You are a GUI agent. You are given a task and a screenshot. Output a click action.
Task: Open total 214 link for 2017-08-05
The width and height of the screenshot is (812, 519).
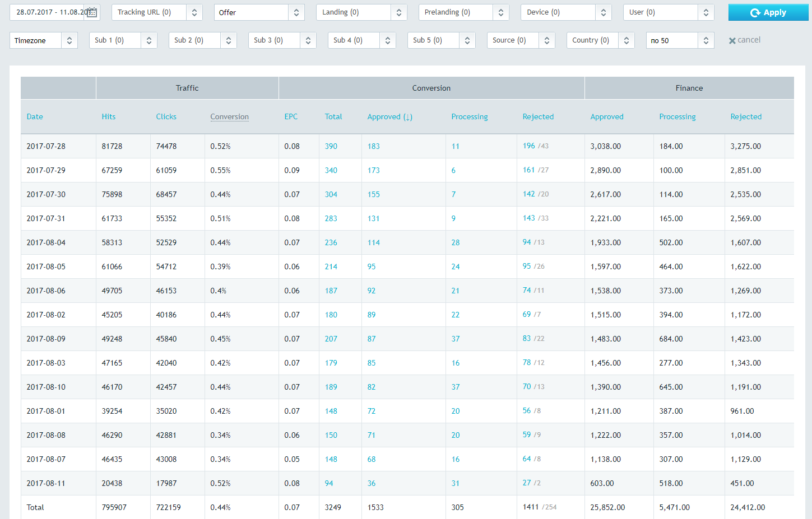(331, 266)
